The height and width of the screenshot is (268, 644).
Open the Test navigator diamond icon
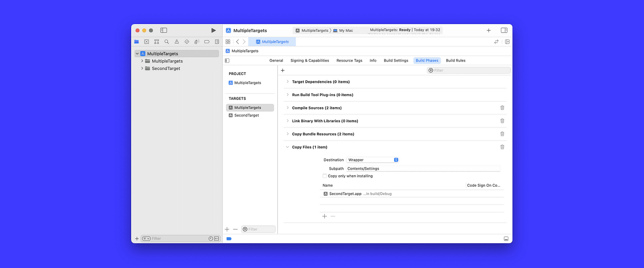click(x=186, y=41)
